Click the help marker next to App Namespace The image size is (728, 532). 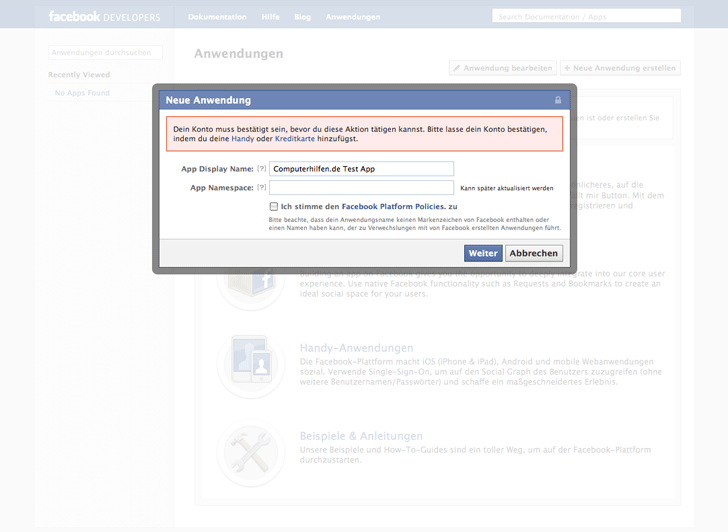coord(262,188)
